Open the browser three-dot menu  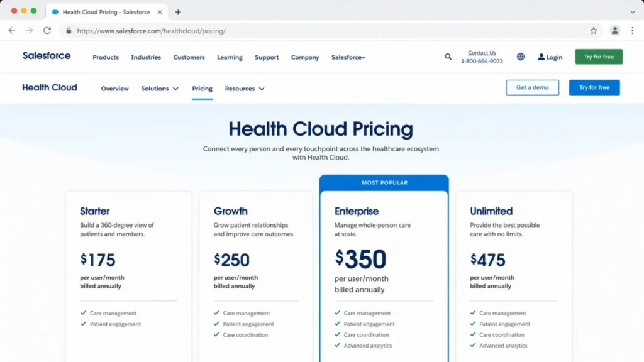633,30
